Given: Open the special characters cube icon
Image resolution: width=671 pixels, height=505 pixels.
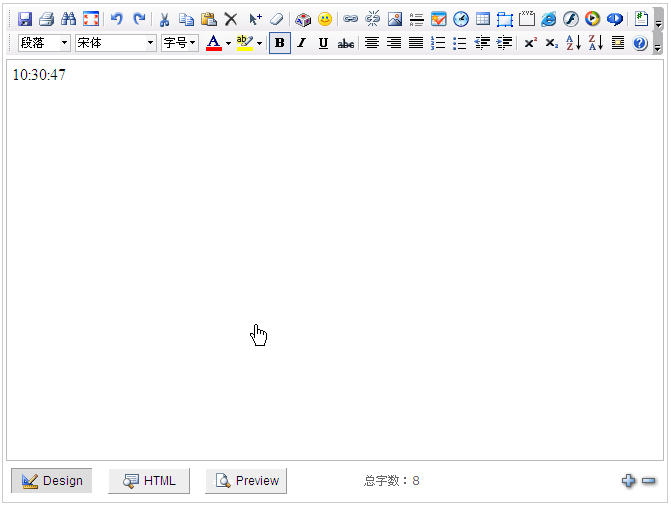Looking at the screenshot, I should tap(303, 19).
